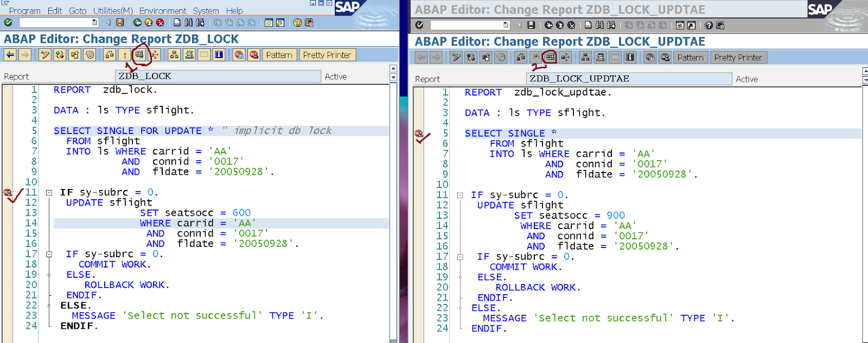Click Help question mark in ZDB_LOCK_UPDTAE window

709,25
